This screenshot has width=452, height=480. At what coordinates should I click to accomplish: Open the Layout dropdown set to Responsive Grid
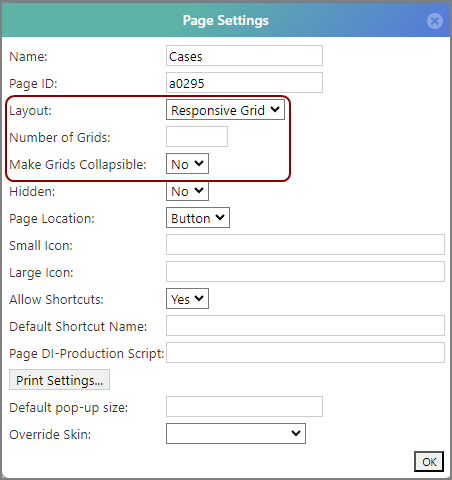pos(225,110)
